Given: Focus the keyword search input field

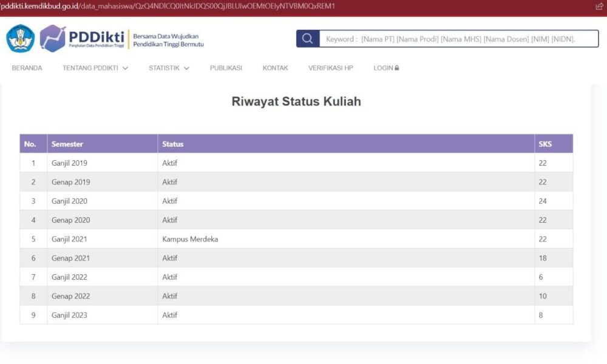Looking at the screenshot, I should pyautogui.click(x=458, y=39).
